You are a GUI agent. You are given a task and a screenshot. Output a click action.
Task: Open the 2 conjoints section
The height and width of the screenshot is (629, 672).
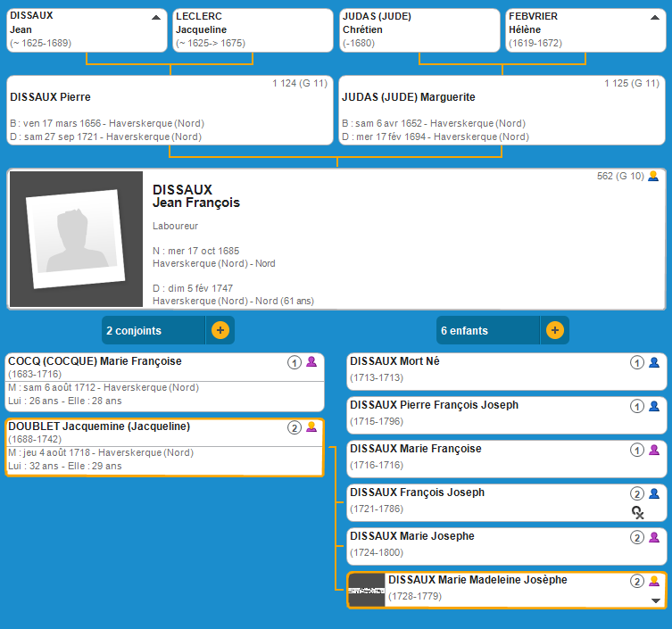[x=153, y=330]
